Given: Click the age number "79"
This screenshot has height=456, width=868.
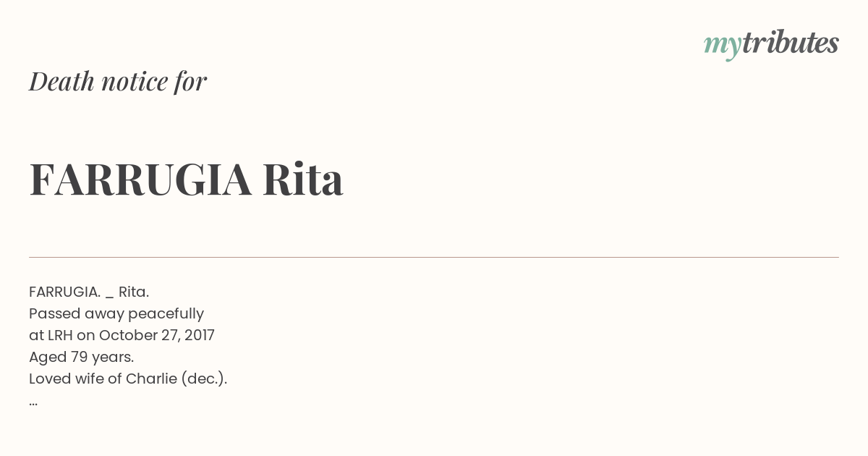Looking at the screenshot, I should click(x=79, y=357).
